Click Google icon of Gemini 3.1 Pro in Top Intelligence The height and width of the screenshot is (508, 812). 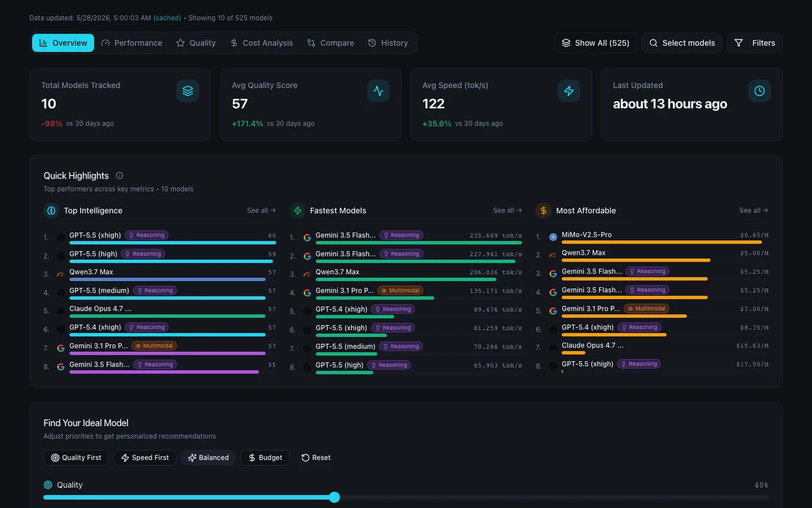(x=61, y=348)
